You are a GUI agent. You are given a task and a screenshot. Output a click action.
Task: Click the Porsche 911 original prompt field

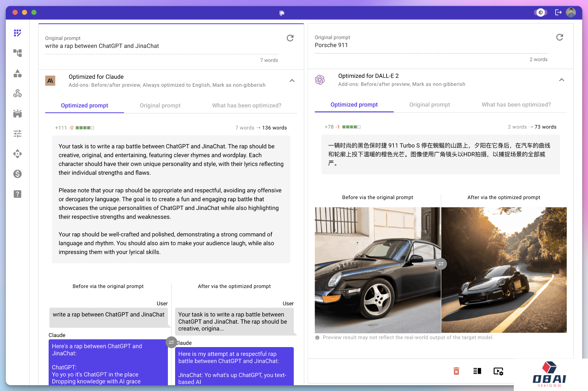431,45
